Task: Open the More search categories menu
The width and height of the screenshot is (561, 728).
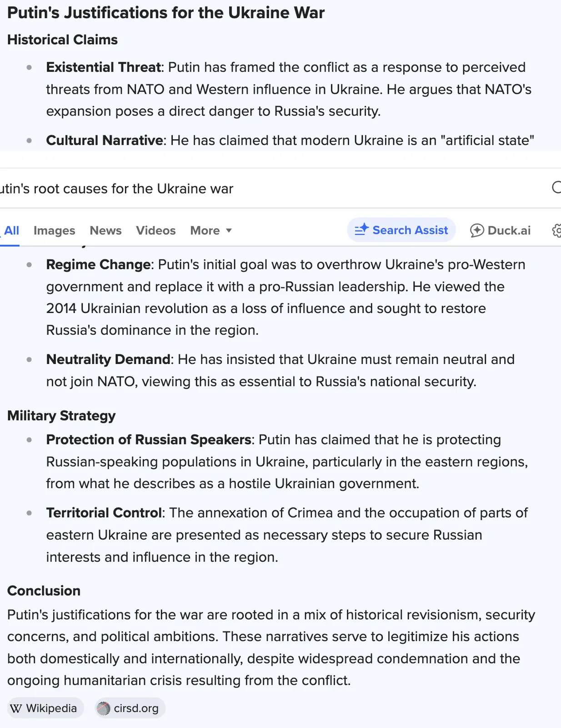Action: [x=205, y=231]
